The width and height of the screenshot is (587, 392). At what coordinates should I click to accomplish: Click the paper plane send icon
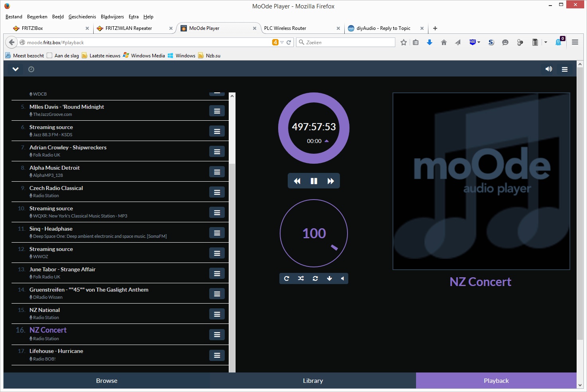[458, 42]
